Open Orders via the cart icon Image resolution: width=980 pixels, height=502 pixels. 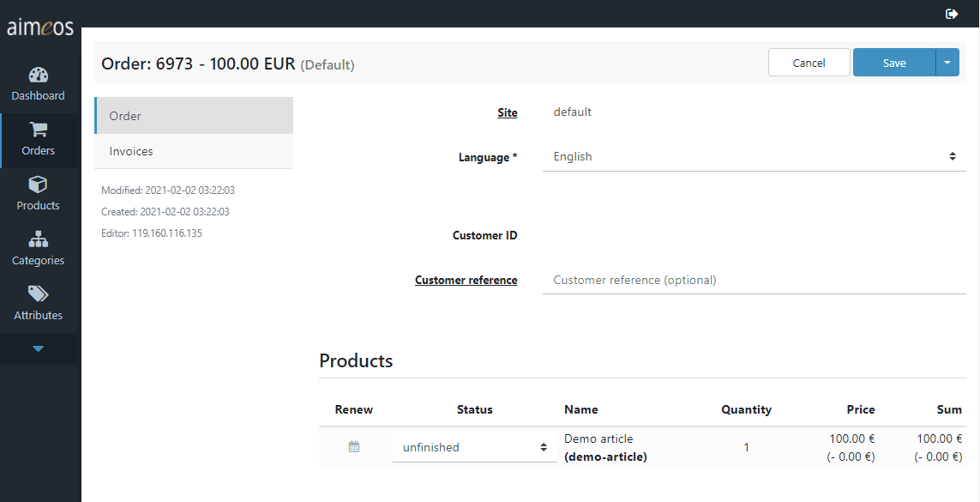(x=38, y=130)
